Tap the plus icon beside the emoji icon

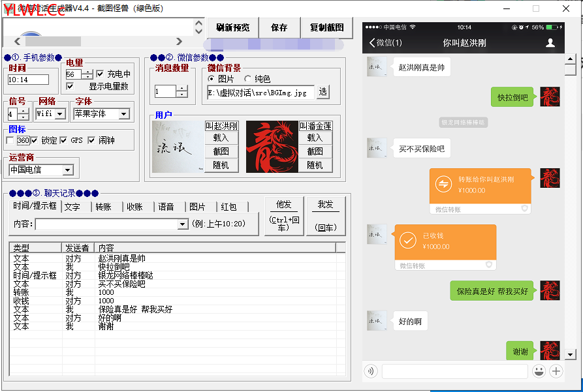pos(556,371)
